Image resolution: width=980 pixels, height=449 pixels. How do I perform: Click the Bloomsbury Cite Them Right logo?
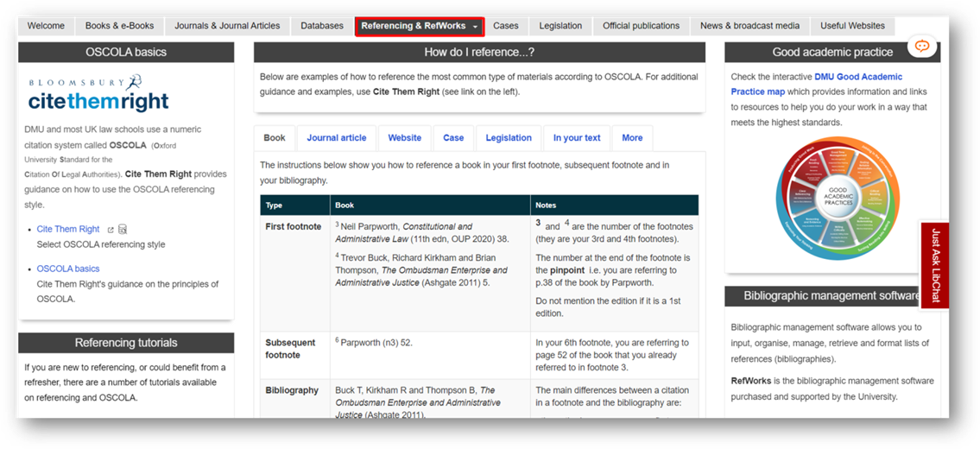(x=98, y=93)
